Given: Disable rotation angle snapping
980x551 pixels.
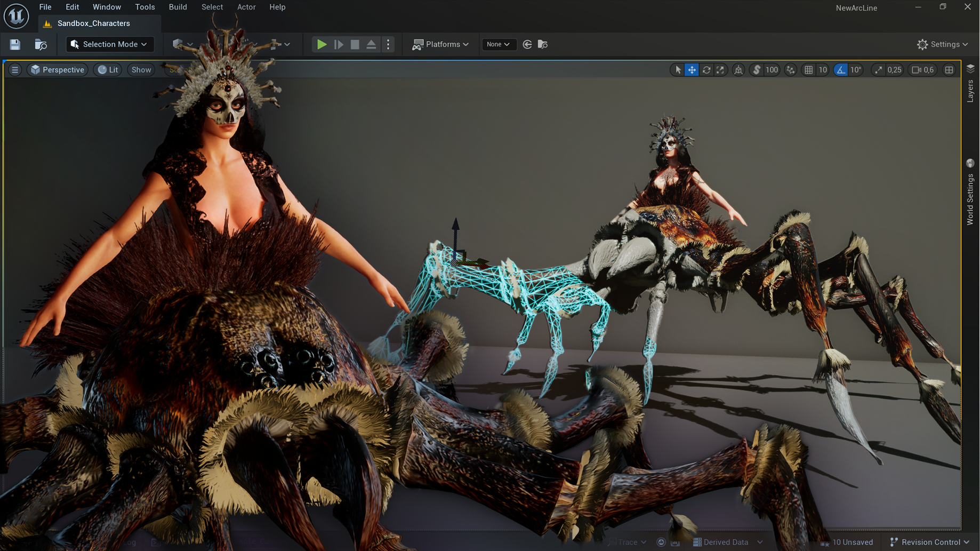Looking at the screenshot, I should point(841,70).
